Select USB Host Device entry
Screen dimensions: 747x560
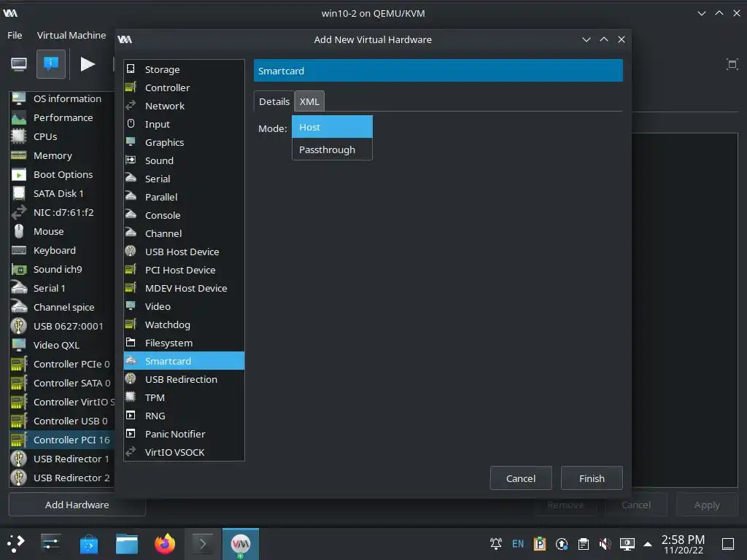184,252
